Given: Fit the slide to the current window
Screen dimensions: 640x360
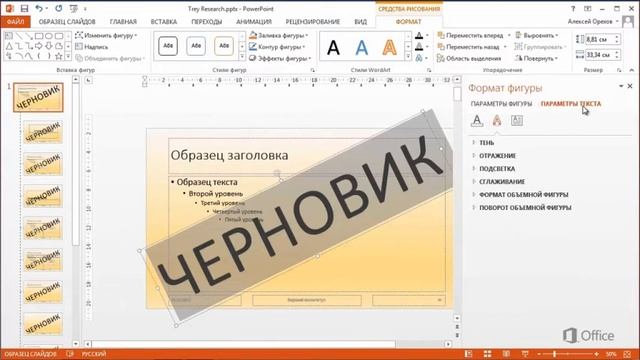Looking at the screenshot, I should pos(627,354).
